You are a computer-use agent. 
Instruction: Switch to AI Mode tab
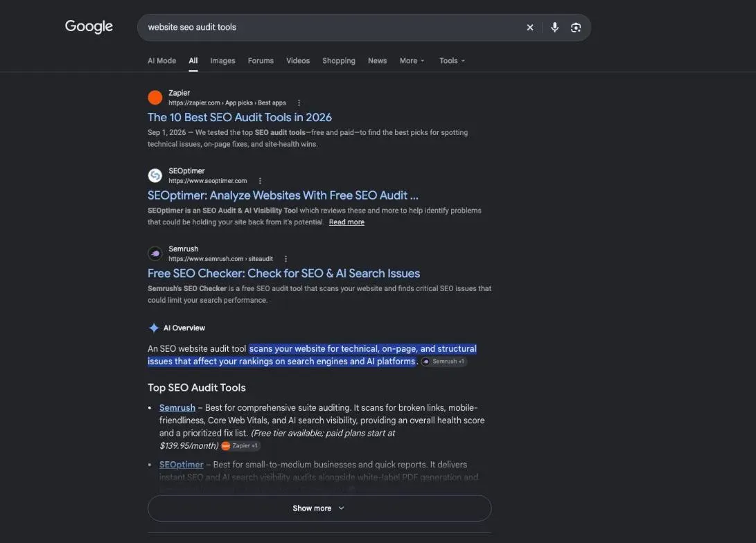click(161, 61)
